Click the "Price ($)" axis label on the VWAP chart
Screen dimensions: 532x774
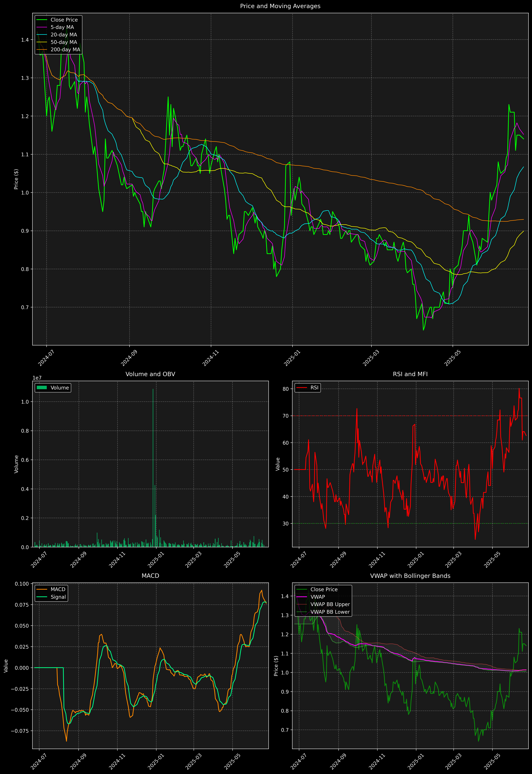tap(276, 666)
